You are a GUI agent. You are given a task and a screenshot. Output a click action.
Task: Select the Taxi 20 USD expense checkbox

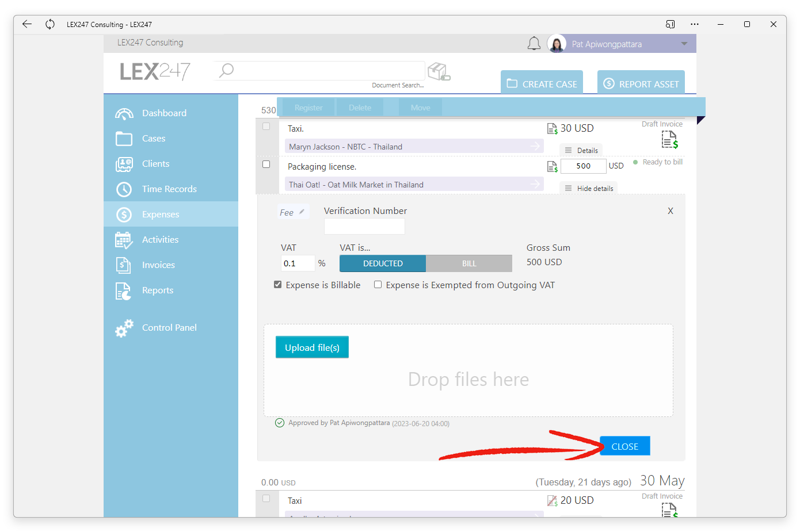coord(266,499)
